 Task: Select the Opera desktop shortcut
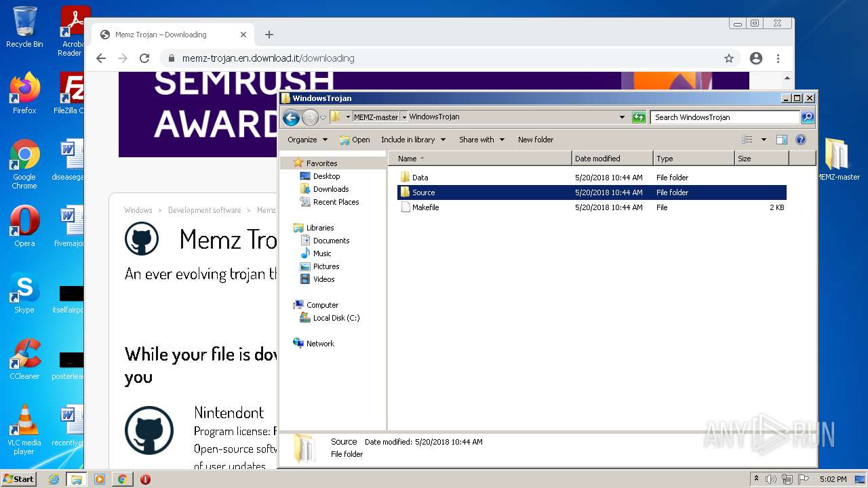(24, 226)
